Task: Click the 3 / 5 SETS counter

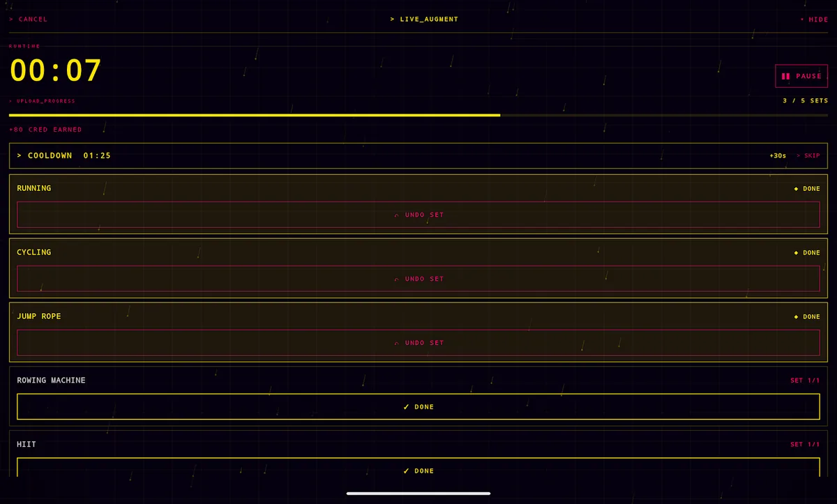Action: 806,100
